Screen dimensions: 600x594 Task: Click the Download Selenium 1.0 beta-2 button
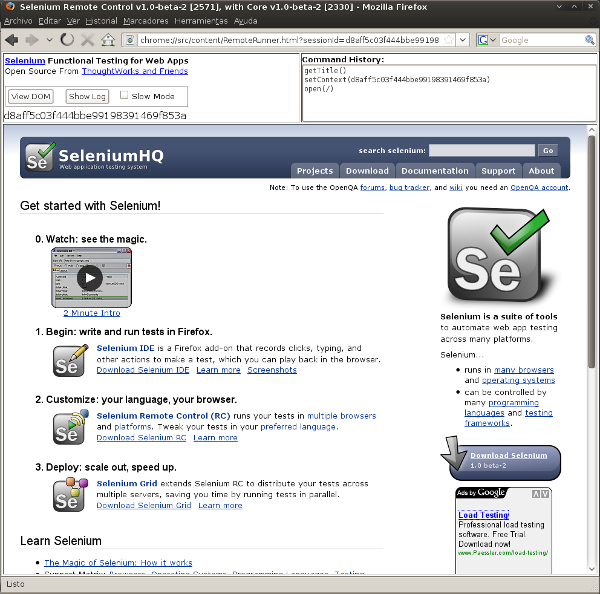tap(500, 461)
